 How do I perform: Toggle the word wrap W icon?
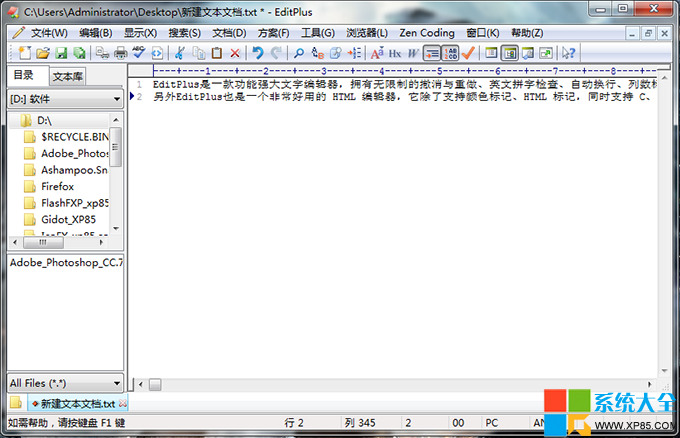413,53
